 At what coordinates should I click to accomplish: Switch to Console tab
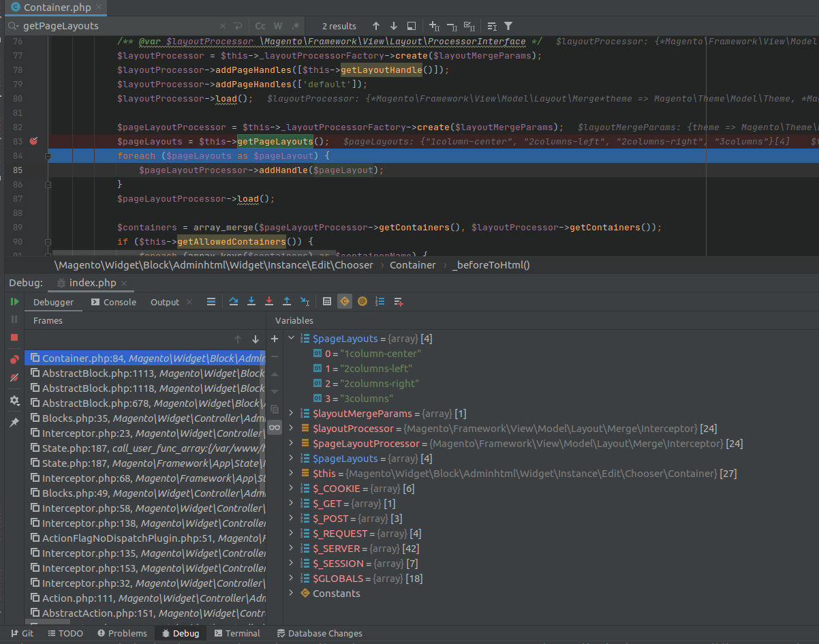click(113, 302)
